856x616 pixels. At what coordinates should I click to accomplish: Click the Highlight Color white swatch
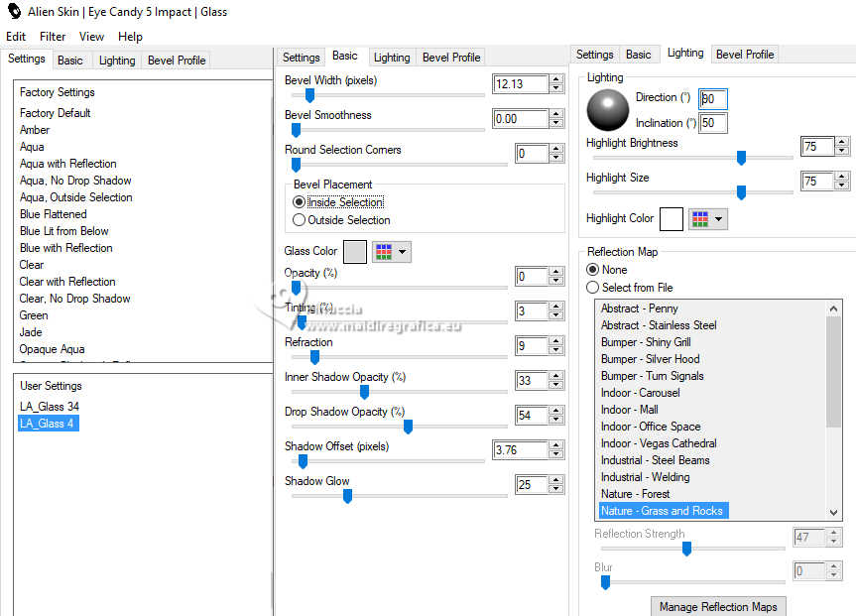click(672, 219)
